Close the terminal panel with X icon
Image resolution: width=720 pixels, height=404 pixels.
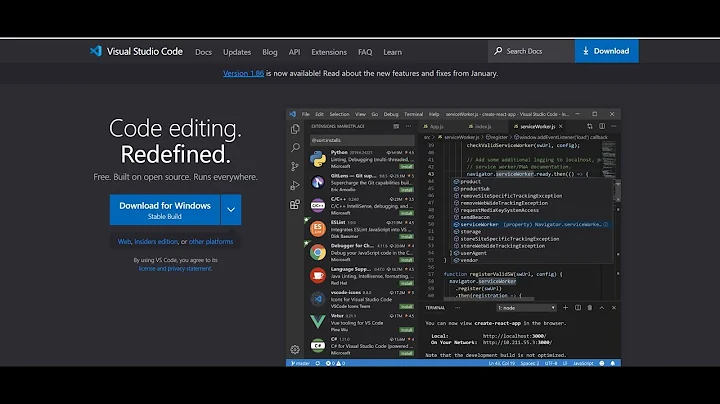pos(614,308)
